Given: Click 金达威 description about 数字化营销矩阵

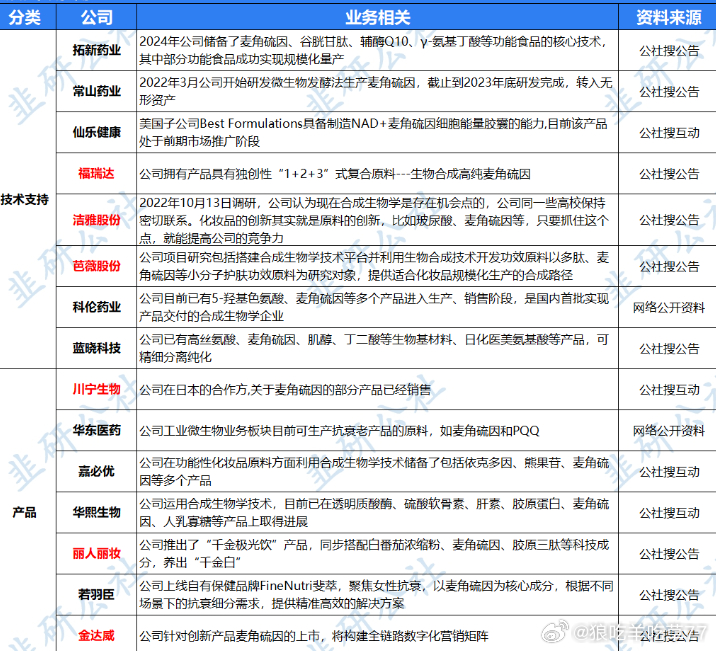Looking at the screenshot, I should [314, 636].
